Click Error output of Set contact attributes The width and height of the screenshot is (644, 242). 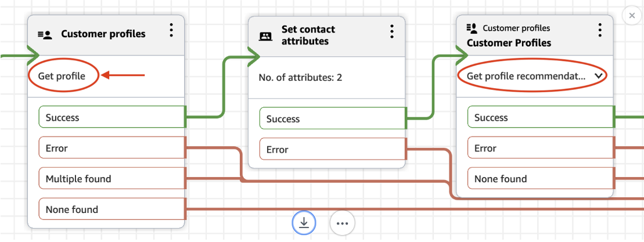point(332,149)
